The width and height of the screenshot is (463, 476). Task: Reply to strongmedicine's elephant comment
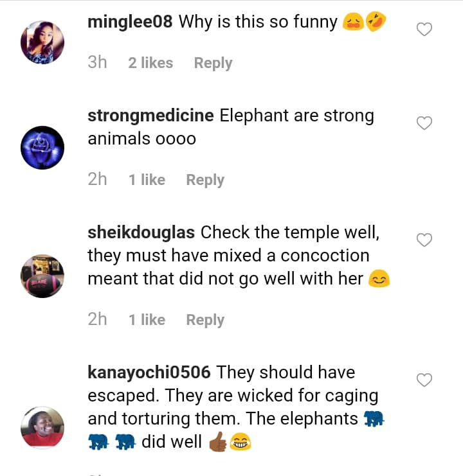tap(205, 180)
